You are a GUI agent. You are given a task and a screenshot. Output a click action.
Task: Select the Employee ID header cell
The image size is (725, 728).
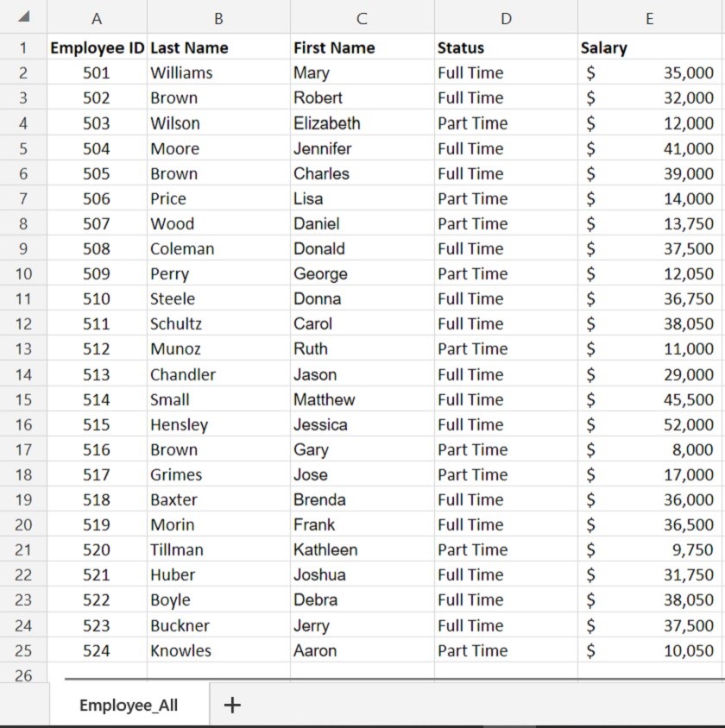(97, 47)
